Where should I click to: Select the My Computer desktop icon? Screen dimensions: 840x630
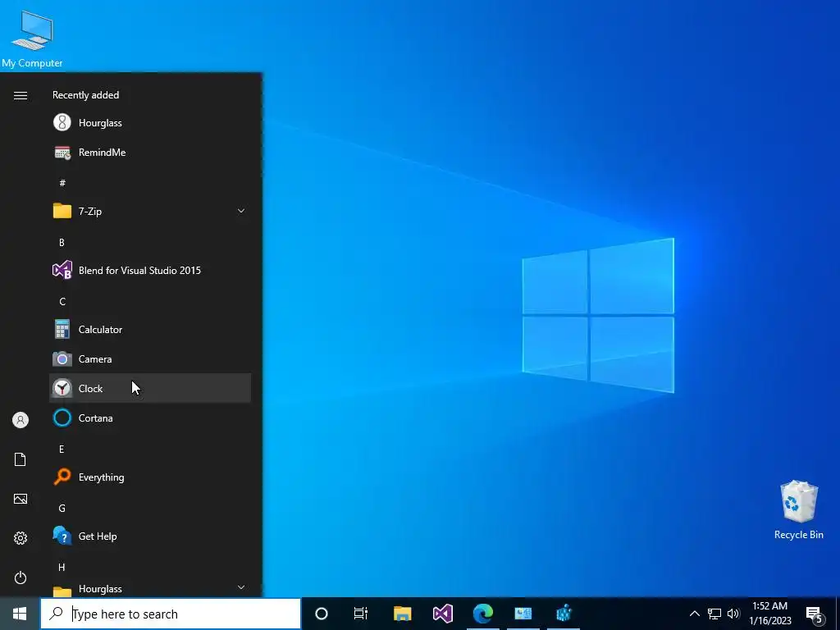32,39
